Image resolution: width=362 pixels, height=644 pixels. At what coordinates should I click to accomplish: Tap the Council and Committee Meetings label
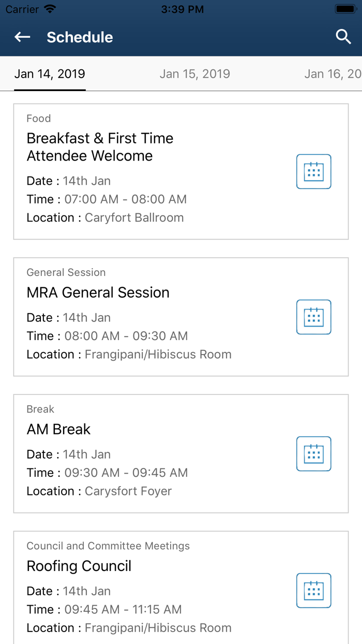click(x=108, y=546)
